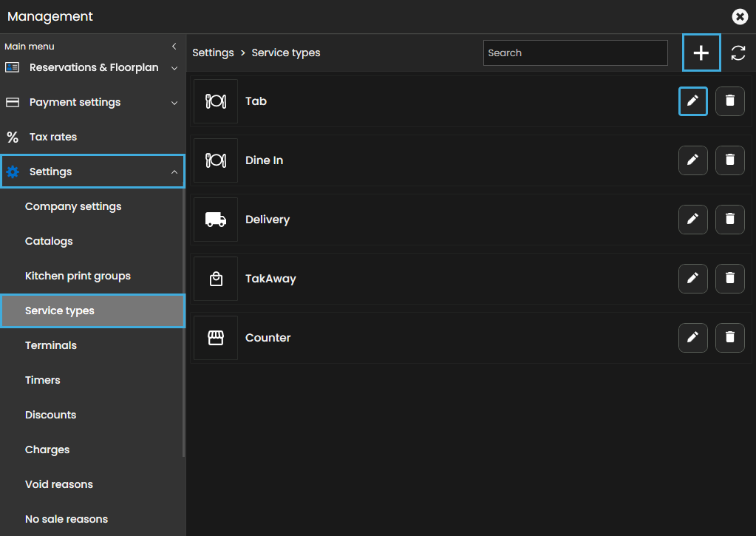Expand Reservations & Floorplan submenu
Viewport: 756px width, 536px height.
(x=174, y=68)
